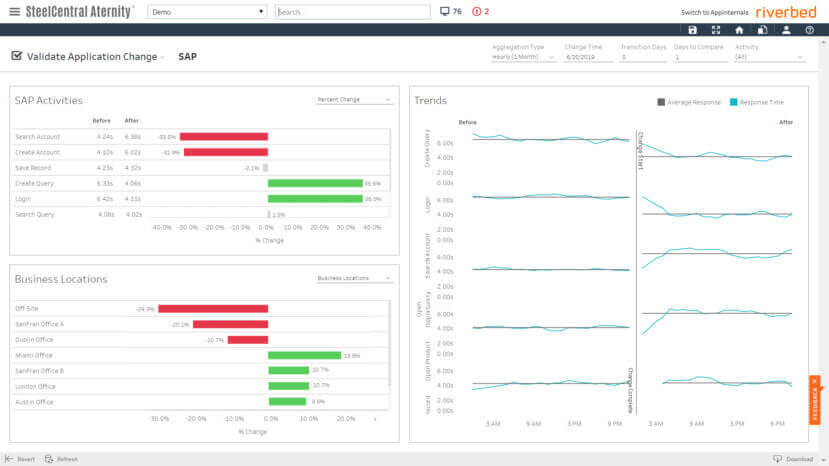Select the Create Account red bar

tap(226, 152)
